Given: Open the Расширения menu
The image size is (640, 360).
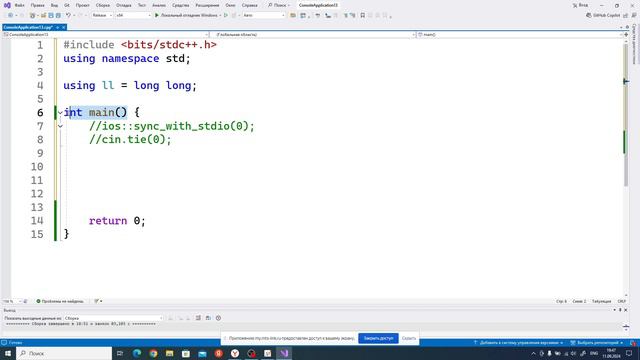Looking at the screenshot, I should (207, 5).
